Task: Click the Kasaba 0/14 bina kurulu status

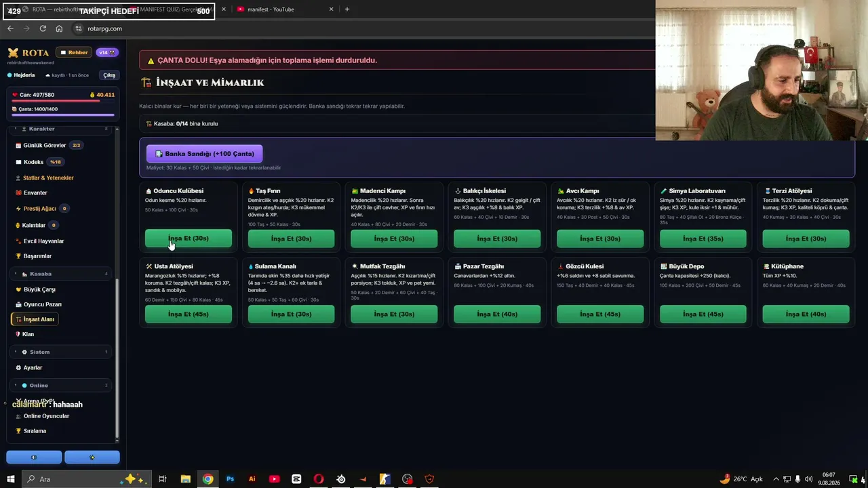Action: point(182,124)
